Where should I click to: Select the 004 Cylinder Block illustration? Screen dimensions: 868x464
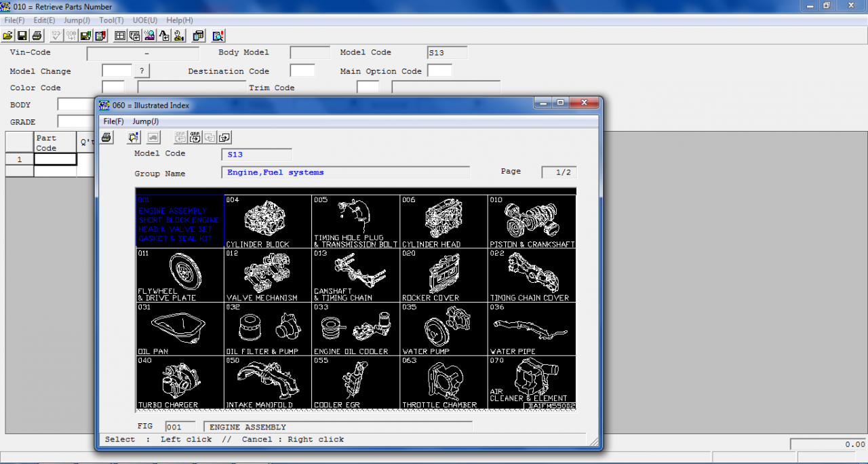[x=268, y=222]
